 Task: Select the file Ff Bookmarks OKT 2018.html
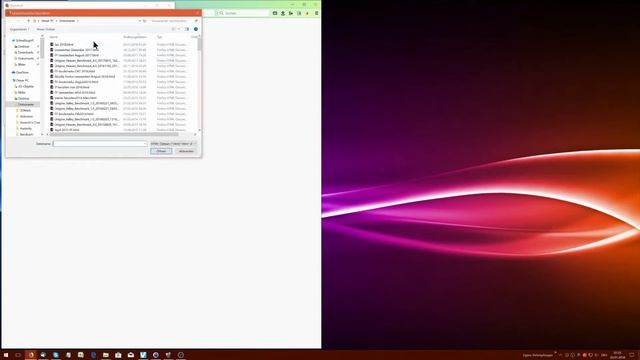click(x=75, y=71)
